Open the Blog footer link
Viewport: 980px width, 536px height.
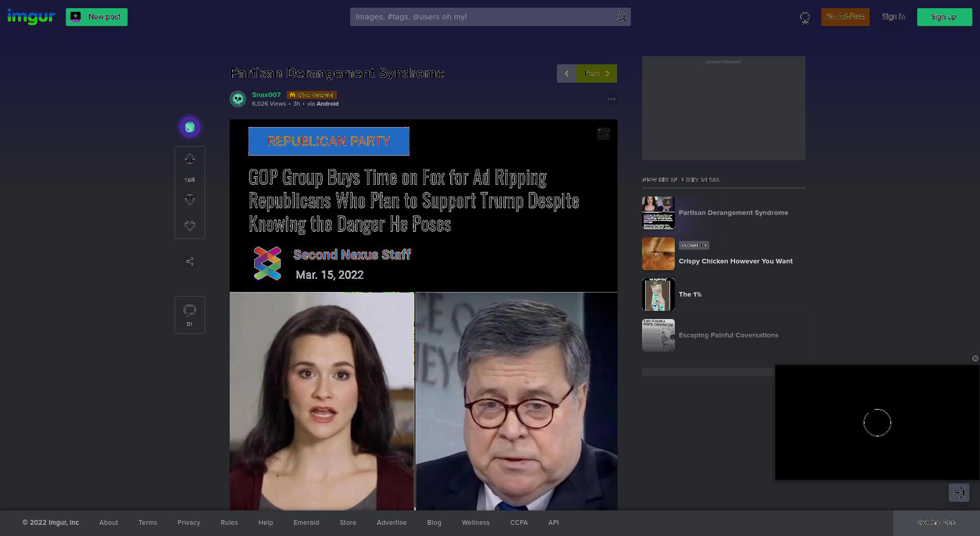pos(434,523)
